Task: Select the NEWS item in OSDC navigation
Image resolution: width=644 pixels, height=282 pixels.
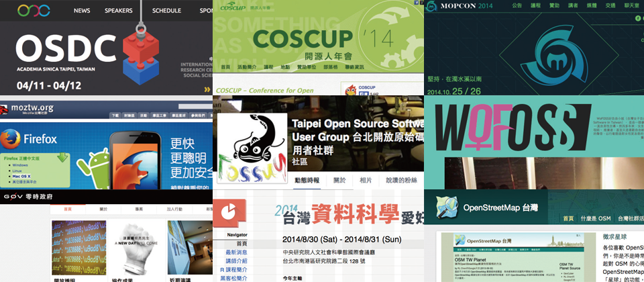Action: coord(82,11)
